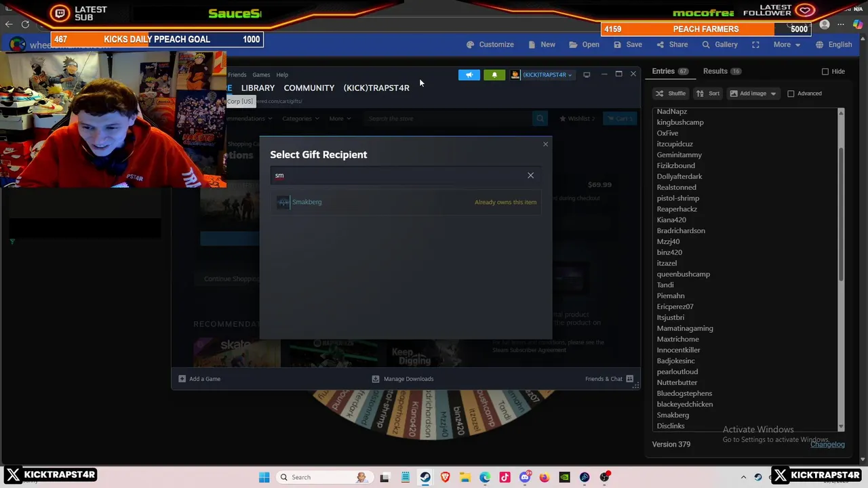The image size is (868, 488).
Task: Open Firefox from taskbar
Action: (x=545, y=477)
